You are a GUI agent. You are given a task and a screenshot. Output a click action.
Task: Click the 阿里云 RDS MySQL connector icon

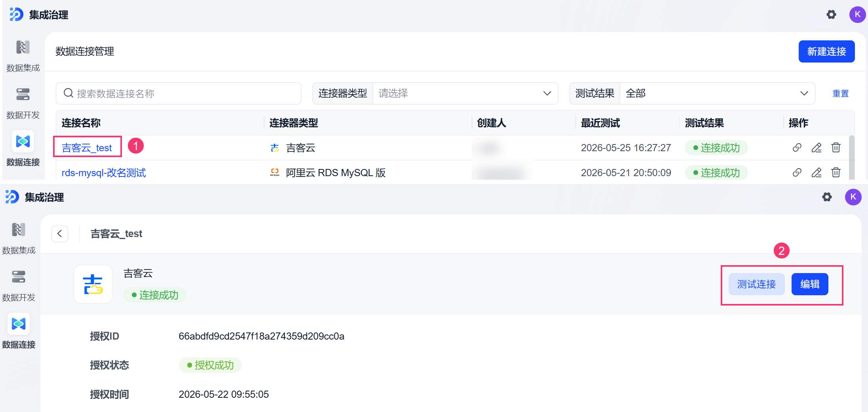[275, 173]
